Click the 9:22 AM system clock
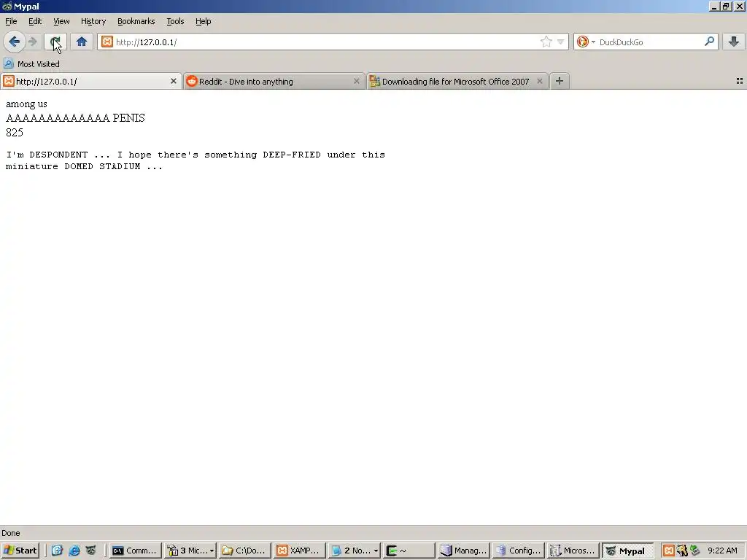 tap(722, 551)
